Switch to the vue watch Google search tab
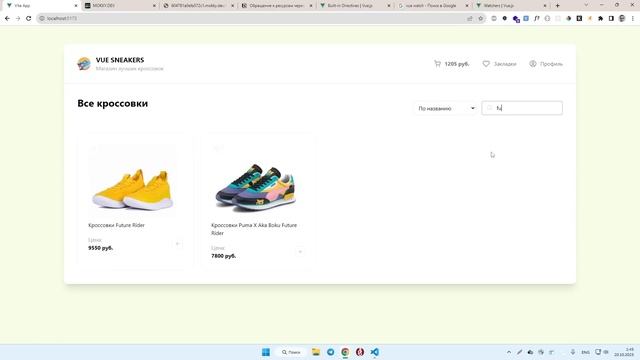Viewport: 640px width, 360px height. [433, 6]
